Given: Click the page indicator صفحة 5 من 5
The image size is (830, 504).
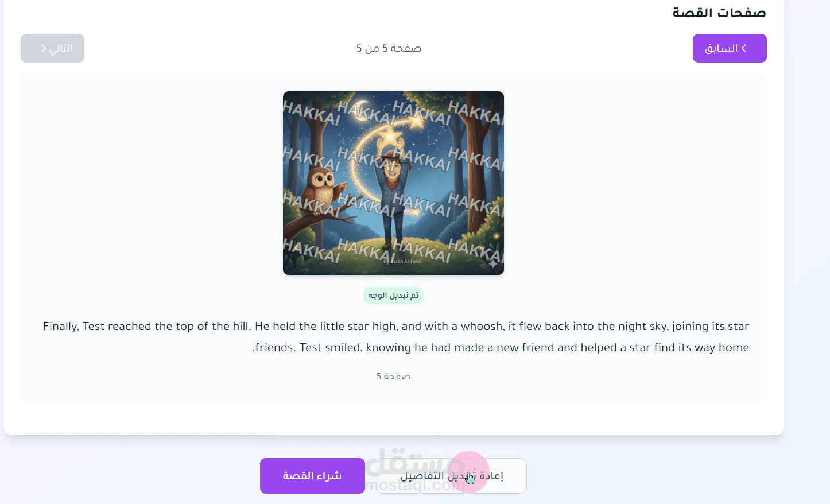Looking at the screenshot, I should [x=389, y=48].
